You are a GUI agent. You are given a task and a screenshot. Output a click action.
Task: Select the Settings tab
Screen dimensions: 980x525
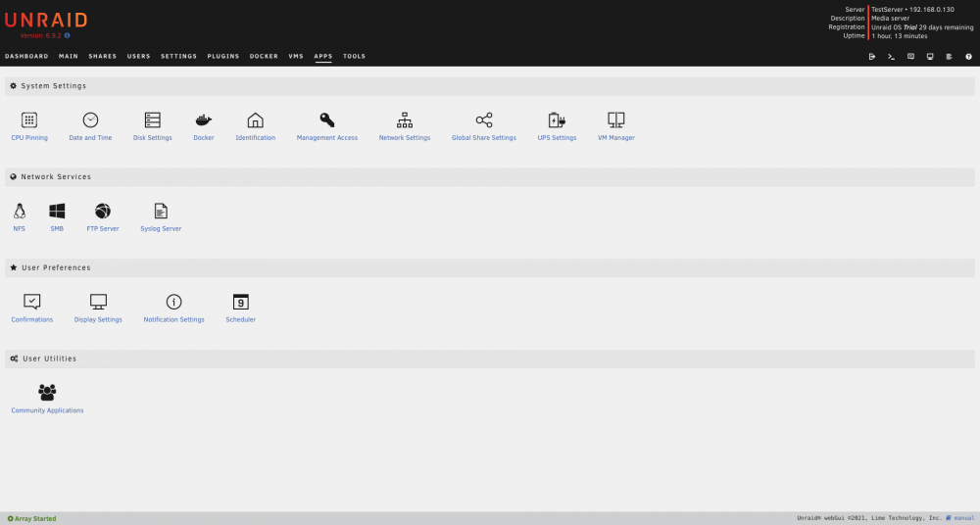[x=178, y=56]
